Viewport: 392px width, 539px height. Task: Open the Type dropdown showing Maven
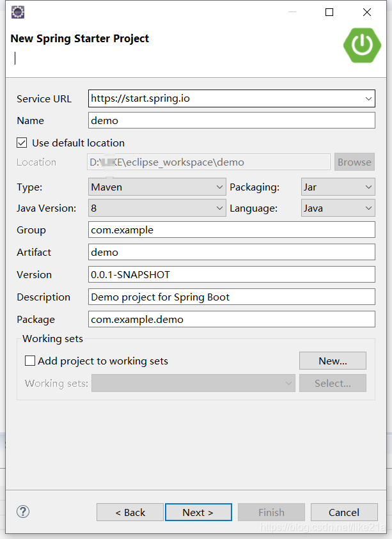tap(219, 187)
